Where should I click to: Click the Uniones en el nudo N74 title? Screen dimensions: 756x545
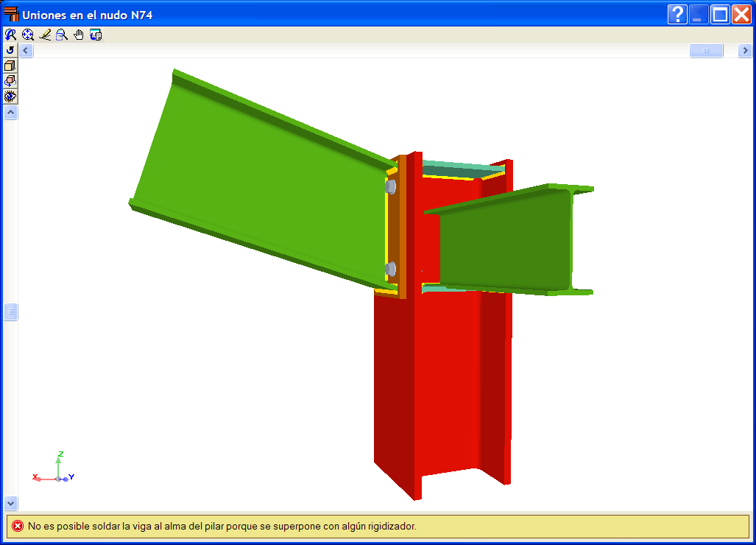pos(88,15)
